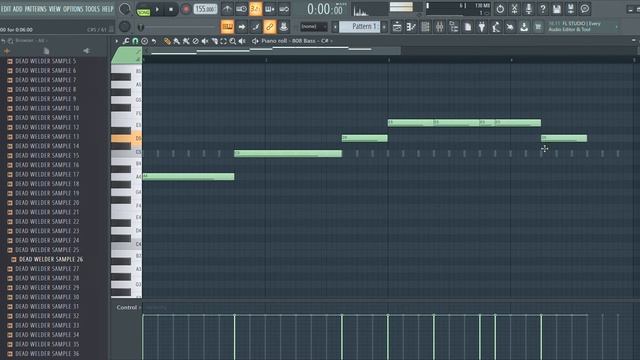640x360 pixels.
Task: Select the pencil draw tool
Action: pos(167,41)
